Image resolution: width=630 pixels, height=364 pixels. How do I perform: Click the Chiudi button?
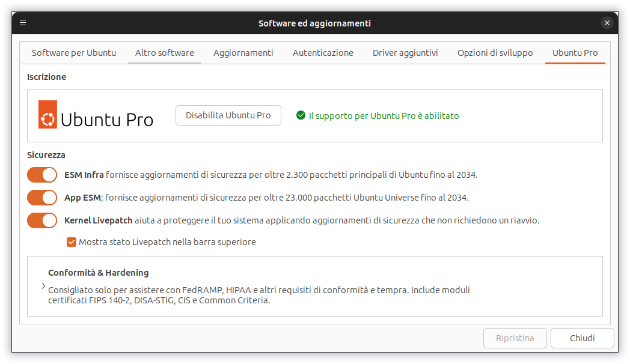point(582,338)
